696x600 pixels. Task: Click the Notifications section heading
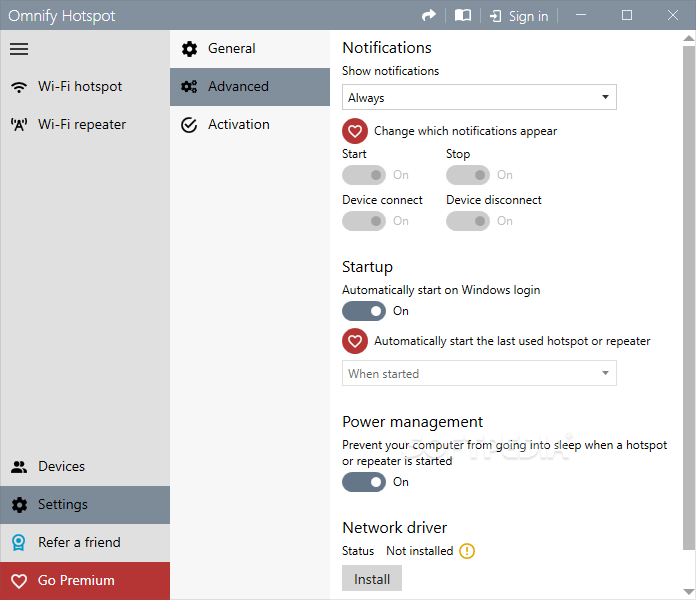[x=387, y=47]
